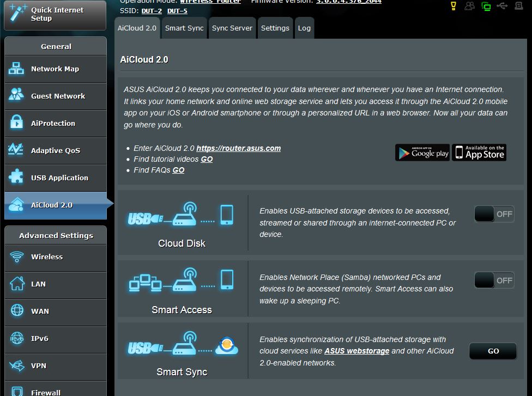The image size is (532, 396).
Task: Select the AiCloud 2.0 tab
Action: [x=137, y=28]
